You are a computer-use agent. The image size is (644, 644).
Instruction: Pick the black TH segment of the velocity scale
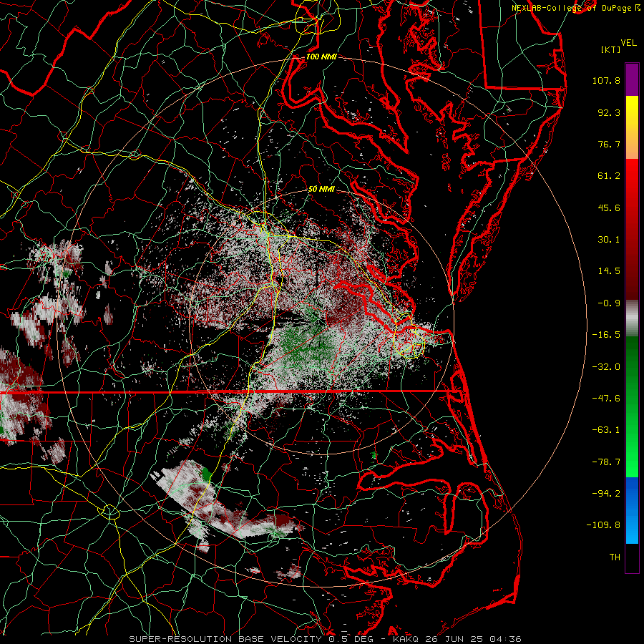632,558
